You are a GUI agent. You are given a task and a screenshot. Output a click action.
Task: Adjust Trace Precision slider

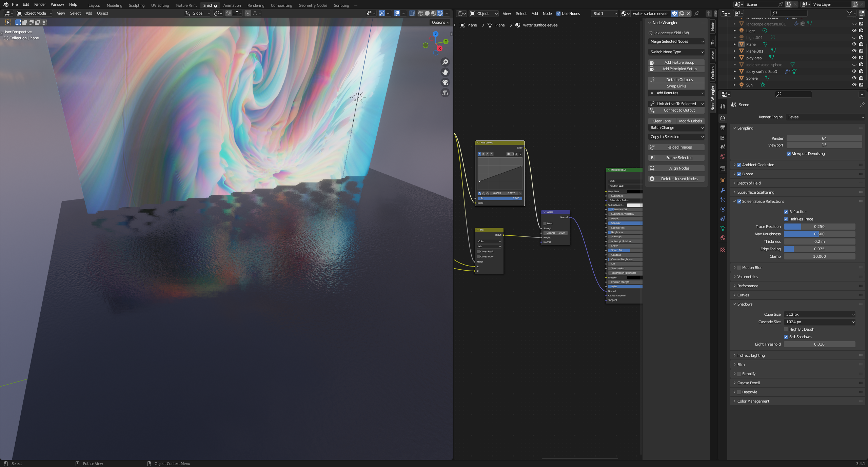pyautogui.click(x=819, y=227)
